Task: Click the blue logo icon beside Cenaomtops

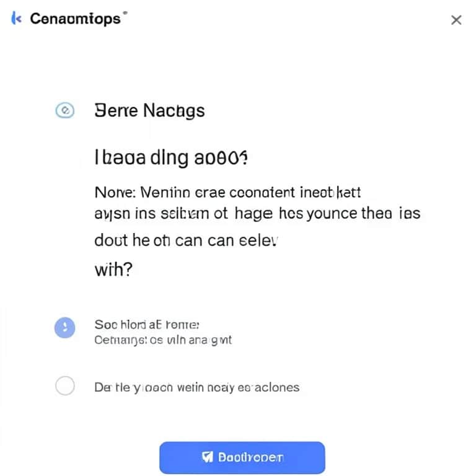Action: click(x=17, y=19)
